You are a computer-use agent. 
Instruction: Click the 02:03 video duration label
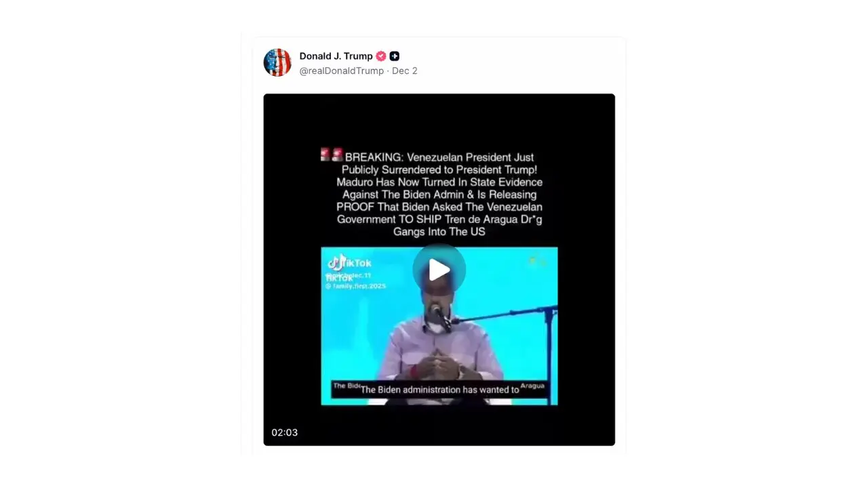point(285,432)
